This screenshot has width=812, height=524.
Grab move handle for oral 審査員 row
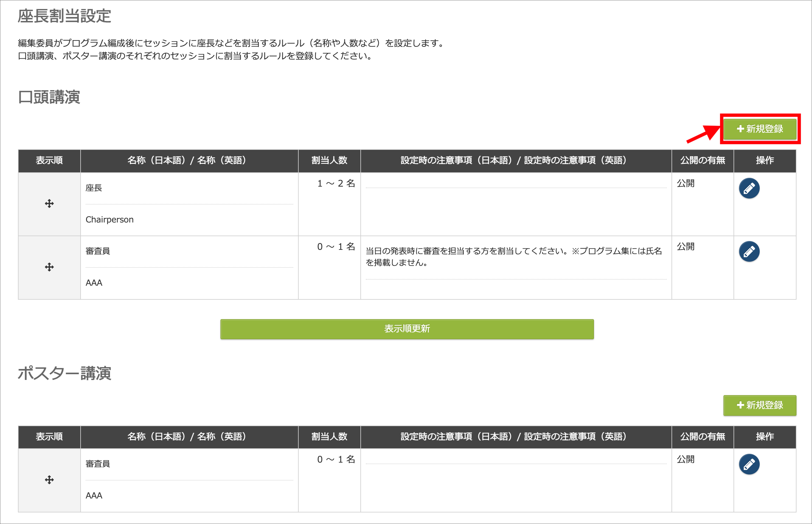point(49,267)
